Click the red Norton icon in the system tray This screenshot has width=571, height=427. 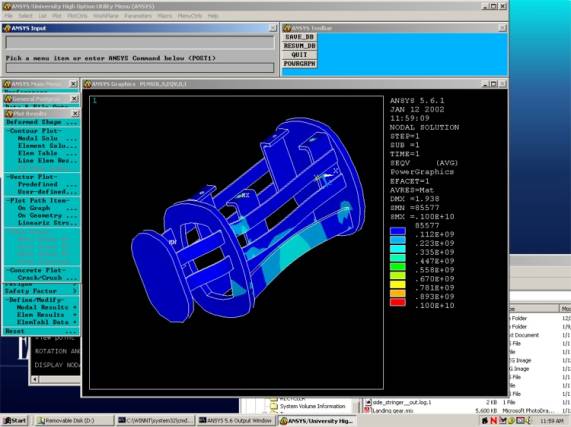click(493, 421)
